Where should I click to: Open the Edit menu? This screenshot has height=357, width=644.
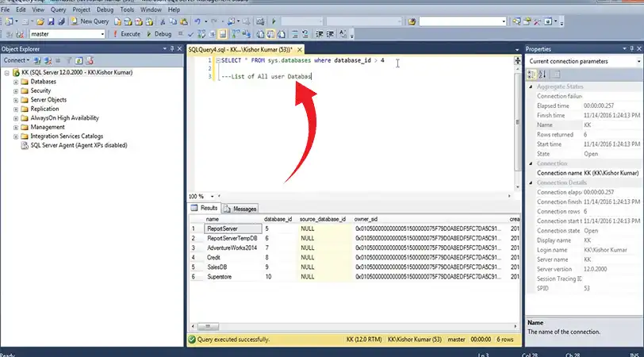tap(21, 10)
